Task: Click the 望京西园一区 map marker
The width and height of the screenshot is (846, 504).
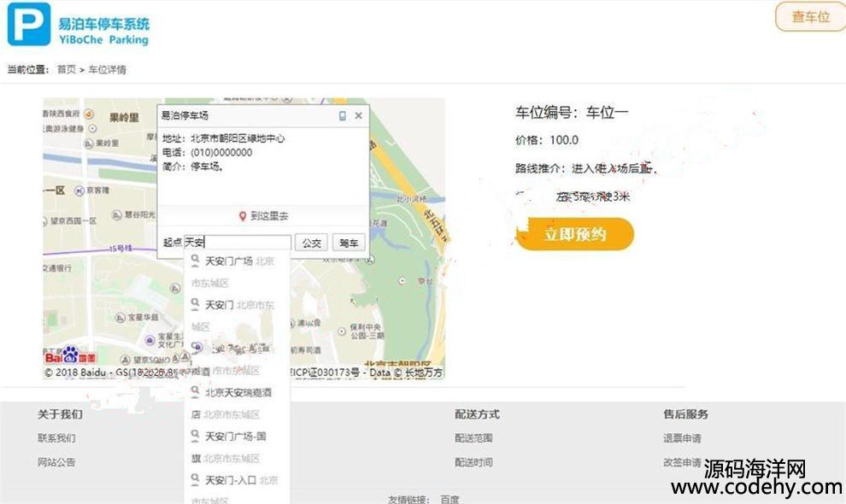Action: pyautogui.click(x=45, y=221)
